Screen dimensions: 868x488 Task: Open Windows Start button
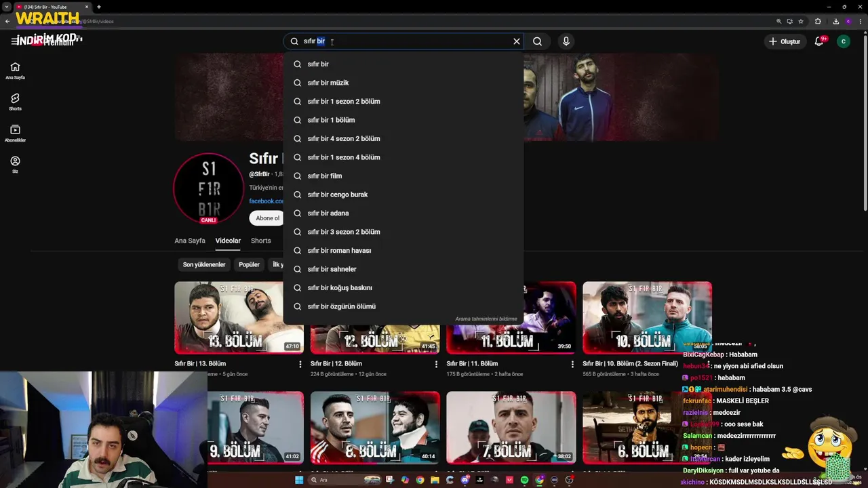299,480
